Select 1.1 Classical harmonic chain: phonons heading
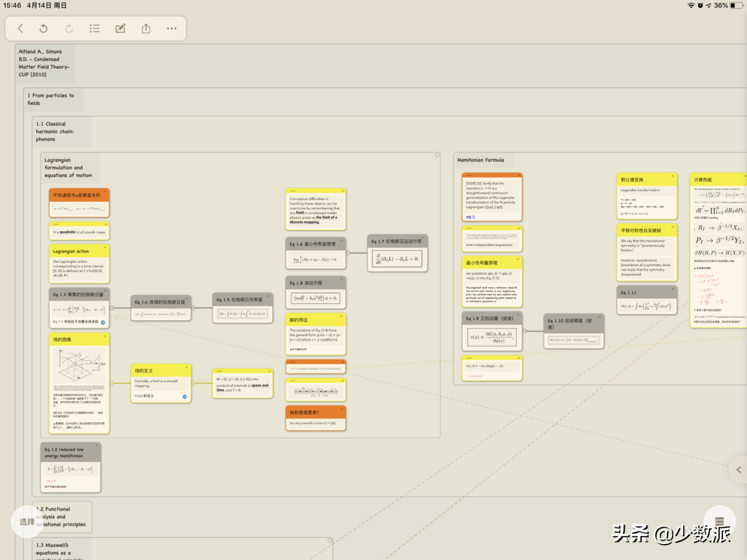This screenshot has width=747, height=560. pyautogui.click(x=55, y=131)
